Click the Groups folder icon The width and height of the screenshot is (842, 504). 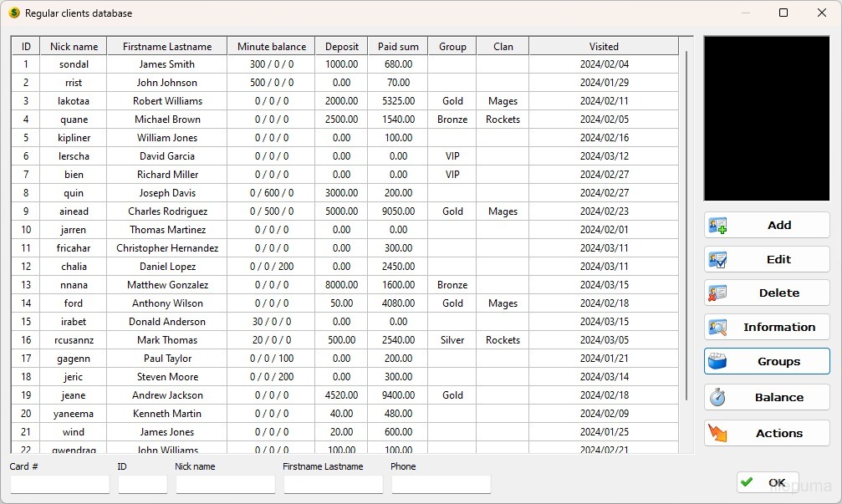pyautogui.click(x=717, y=362)
